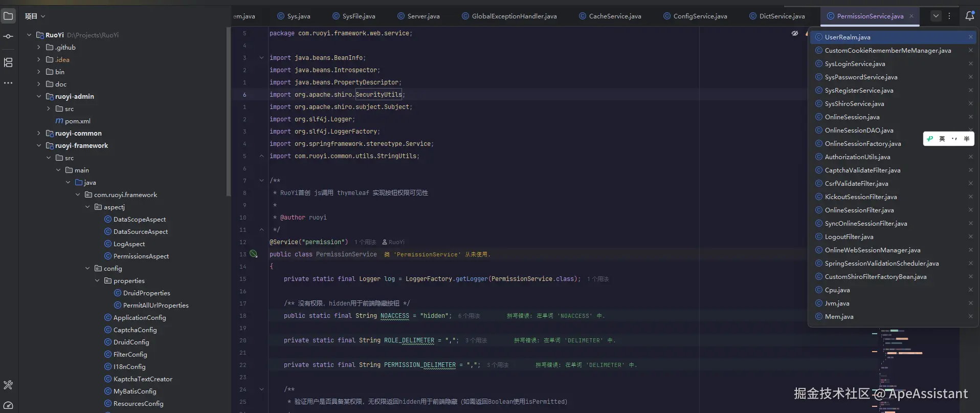Open the Profiler gauge icon in left sidebar
The image size is (980, 413).
click(8, 405)
